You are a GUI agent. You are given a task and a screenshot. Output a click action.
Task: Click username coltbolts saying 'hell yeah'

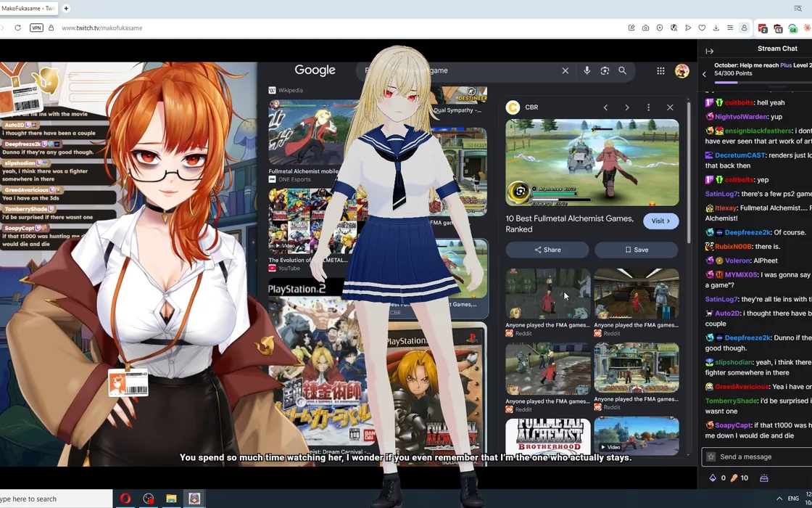739,102
